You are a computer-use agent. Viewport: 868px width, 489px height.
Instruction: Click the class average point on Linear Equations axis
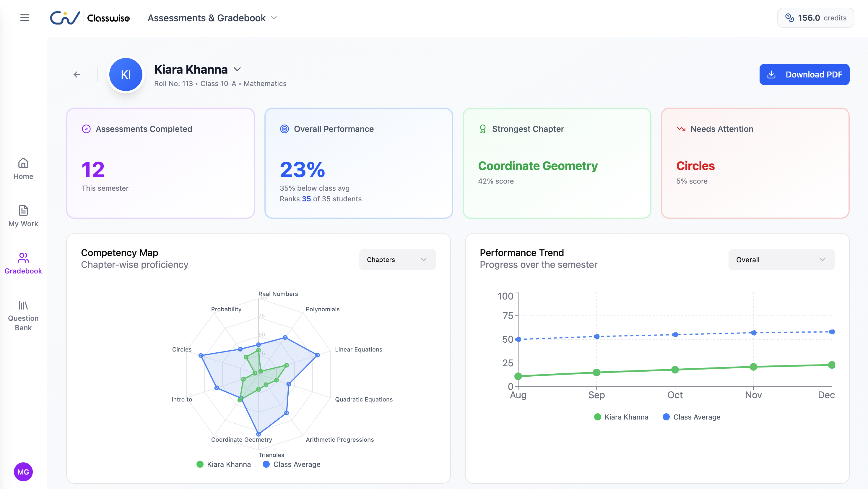tap(317, 355)
